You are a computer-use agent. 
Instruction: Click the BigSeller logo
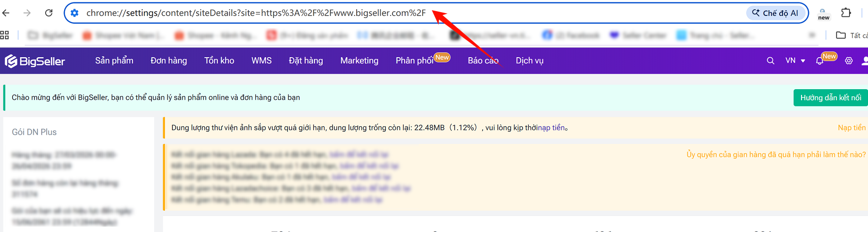[35, 61]
